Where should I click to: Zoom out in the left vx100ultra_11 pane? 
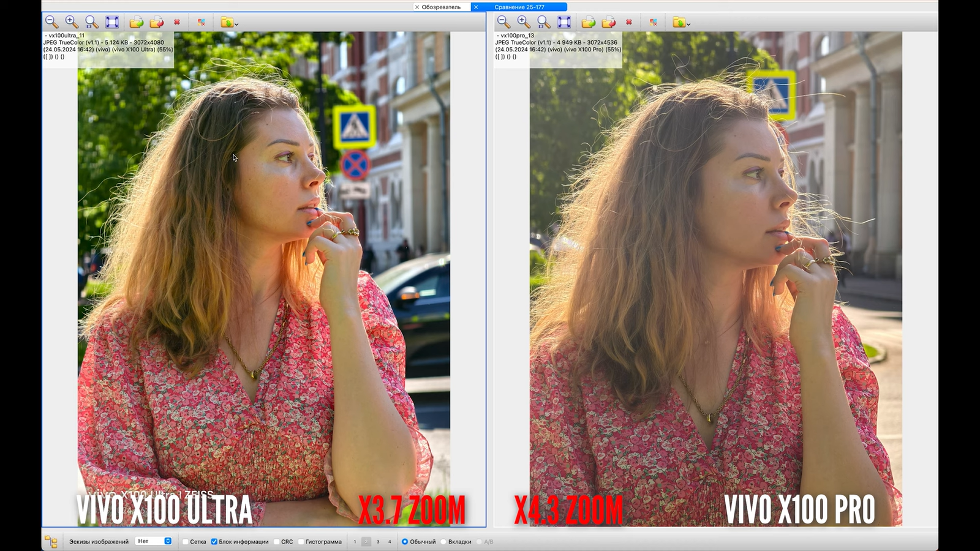coord(51,22)
